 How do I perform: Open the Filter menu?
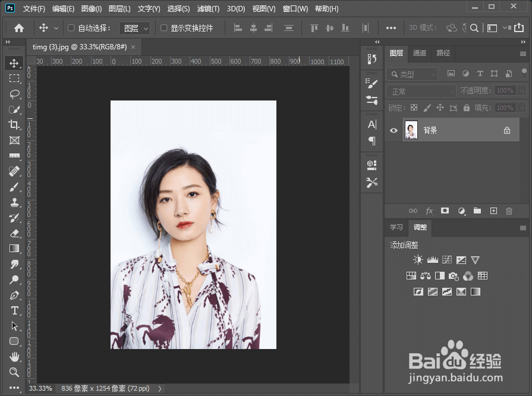tap(208, 9)
